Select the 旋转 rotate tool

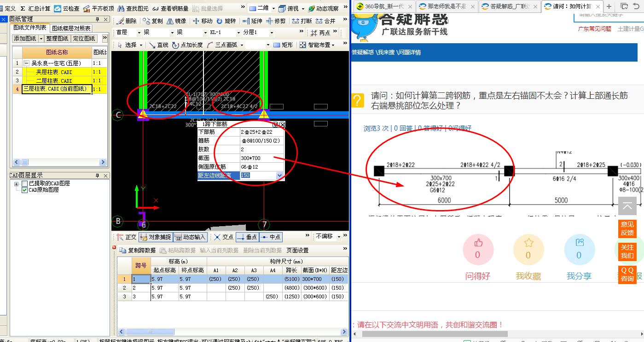[x=226, y=21]
